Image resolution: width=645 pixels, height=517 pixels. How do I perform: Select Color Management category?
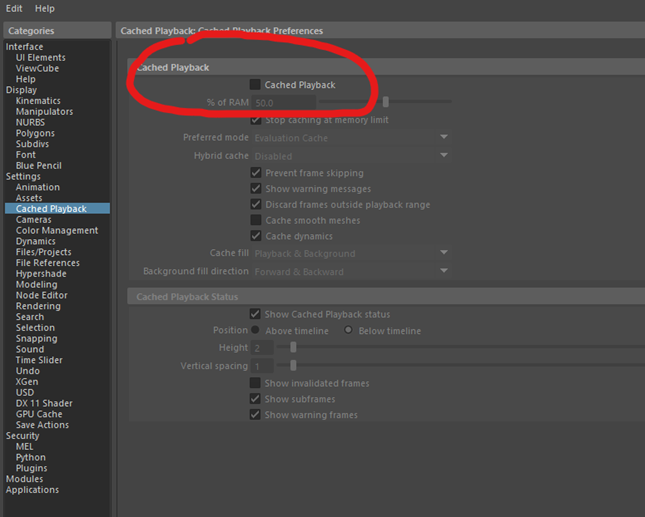tap(57, 230)
